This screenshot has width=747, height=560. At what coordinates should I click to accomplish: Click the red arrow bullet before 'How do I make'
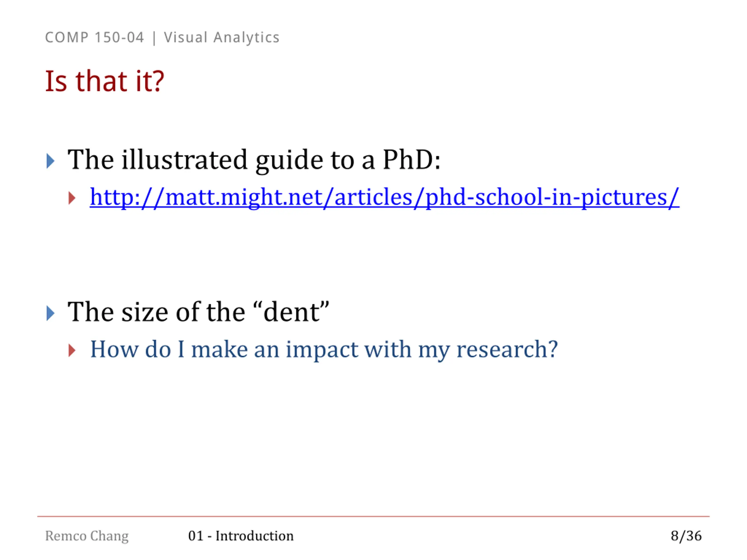tap(71, 350)
